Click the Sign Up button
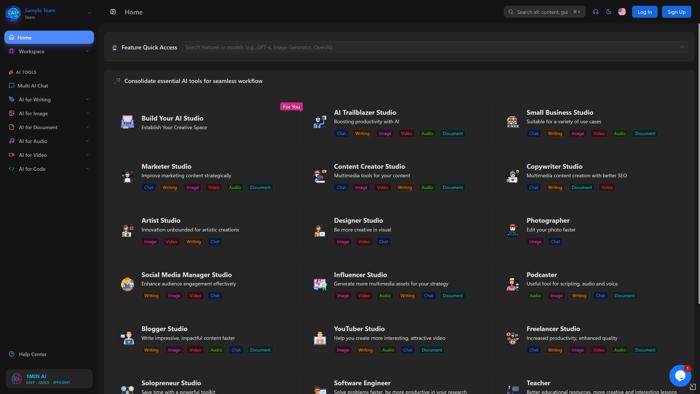Image resolution: width=700 pixels, height=394 pixels. pos(676,12)
